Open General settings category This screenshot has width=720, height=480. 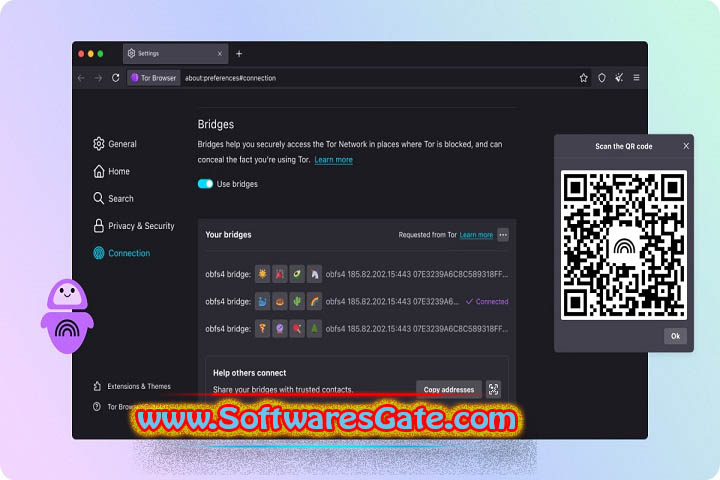[x=115, y=144]
